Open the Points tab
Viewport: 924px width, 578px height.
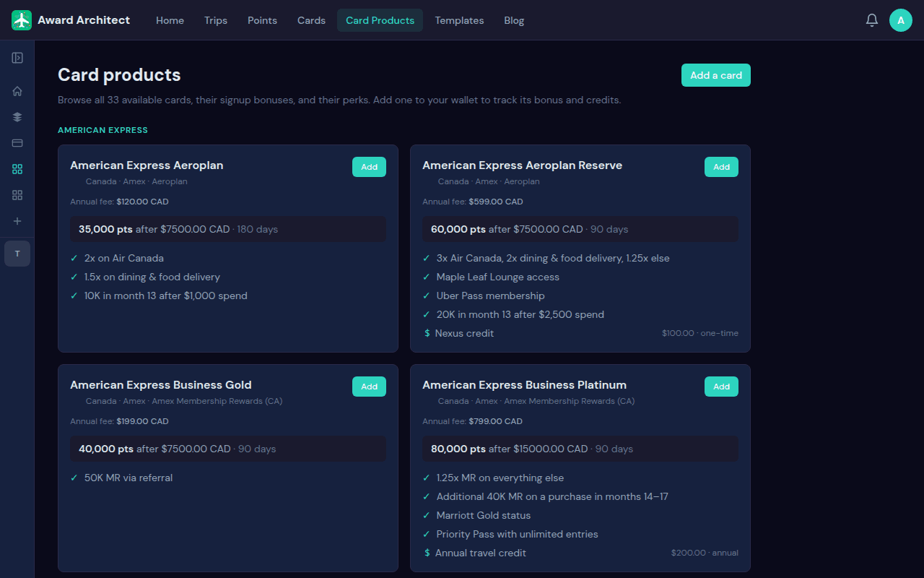coord(262,20)
